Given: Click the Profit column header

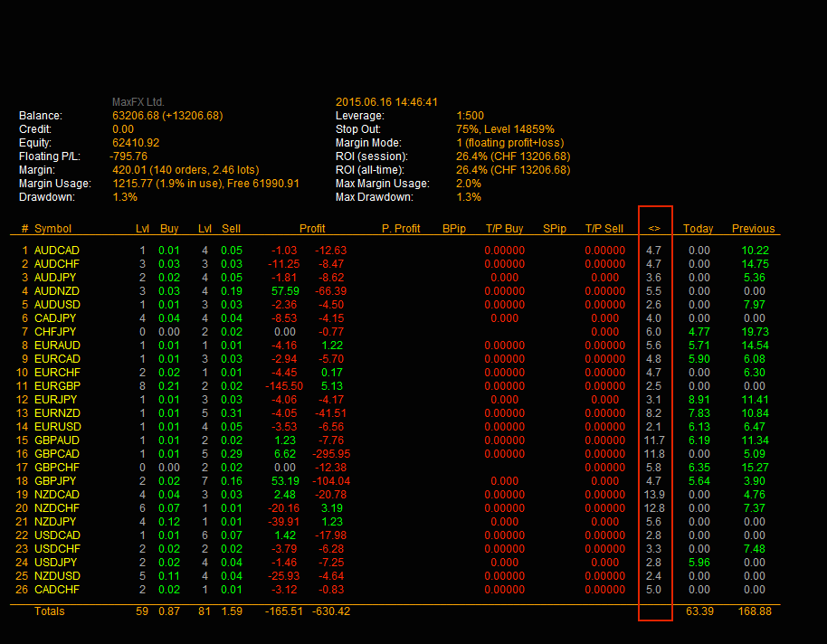Looking at the screenshot, I should 312,229.
